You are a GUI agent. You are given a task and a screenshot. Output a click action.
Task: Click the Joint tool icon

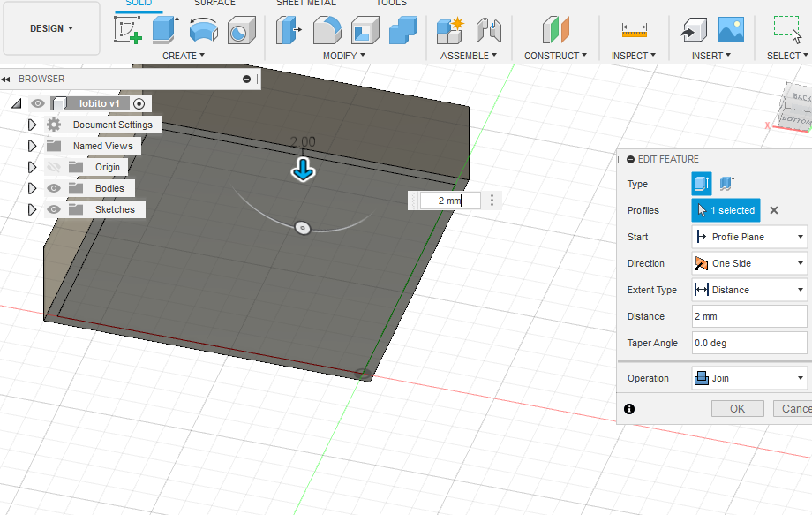pos(488,30)
